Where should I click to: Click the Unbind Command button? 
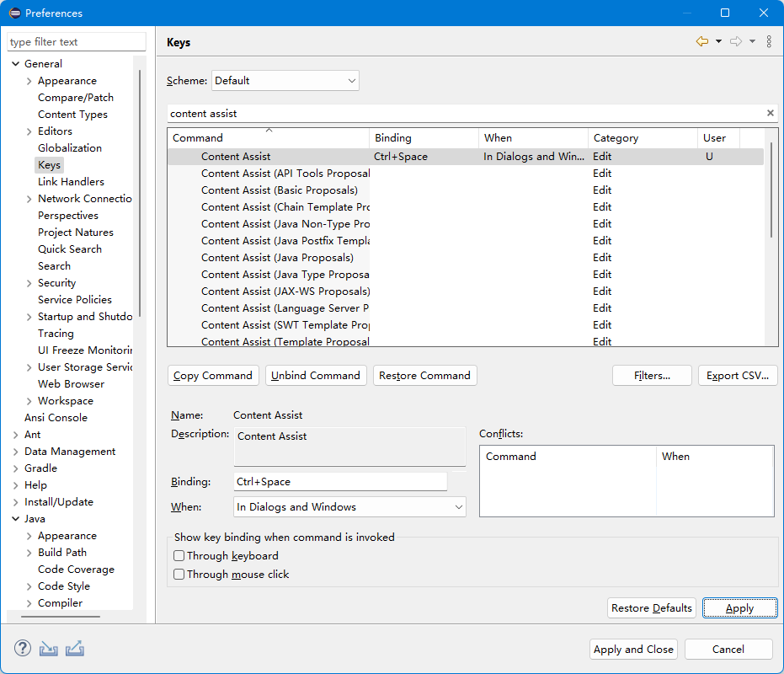(x=316, y=376)
